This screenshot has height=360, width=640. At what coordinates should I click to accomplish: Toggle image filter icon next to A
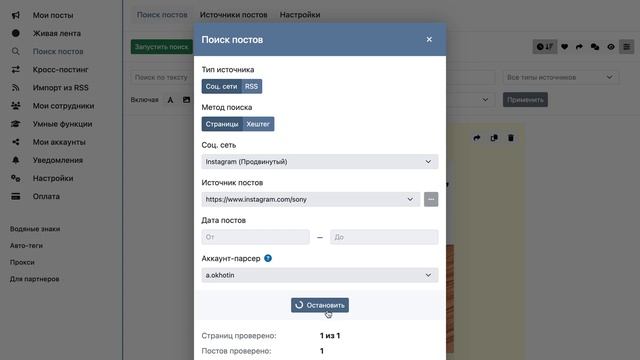[186, 100]
